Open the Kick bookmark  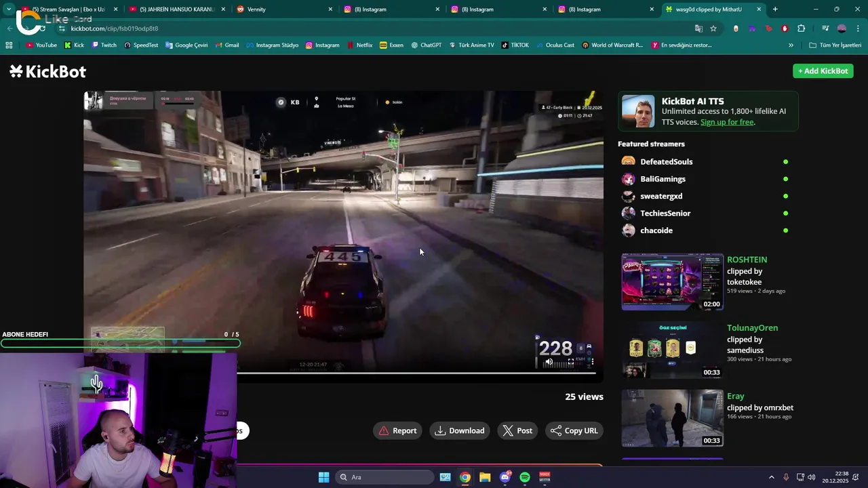coord(75,45)
